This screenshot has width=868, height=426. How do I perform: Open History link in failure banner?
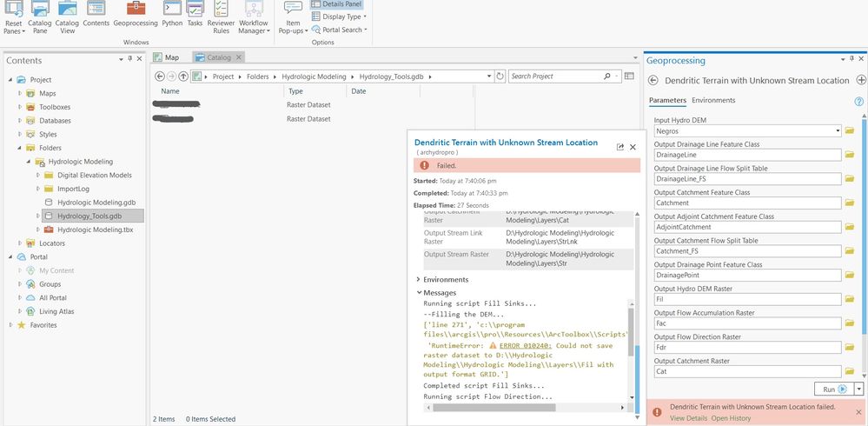point(731,418)
